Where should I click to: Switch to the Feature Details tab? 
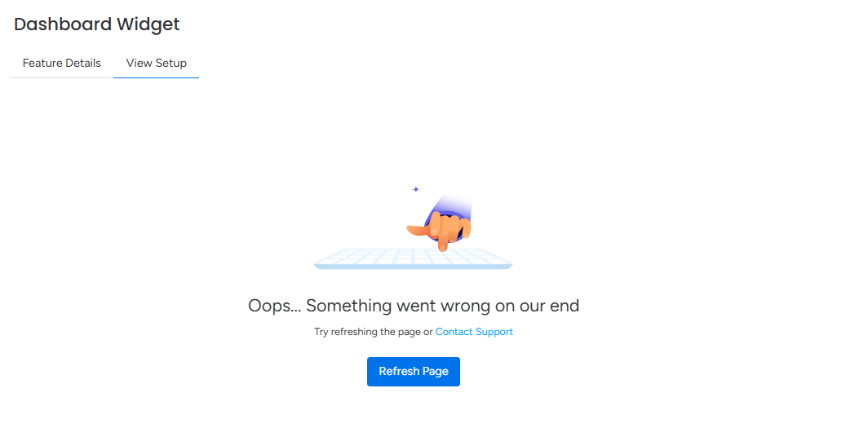(61, 63)
